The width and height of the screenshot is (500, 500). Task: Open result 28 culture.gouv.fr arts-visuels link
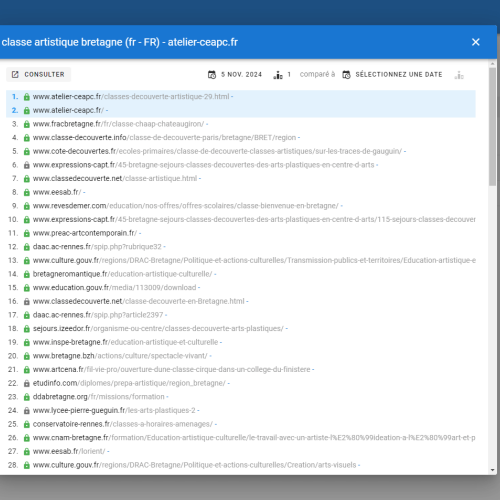(194, 465)
